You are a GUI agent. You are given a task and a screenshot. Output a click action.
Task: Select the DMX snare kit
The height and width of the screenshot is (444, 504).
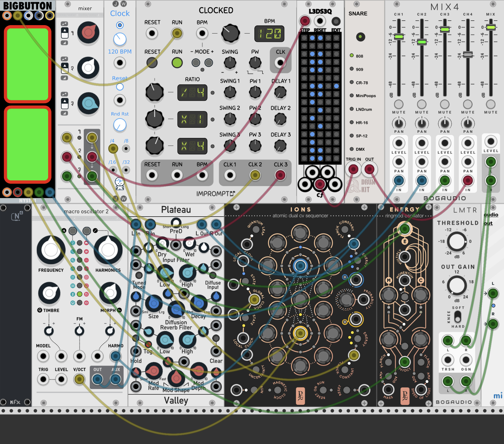(x=352, y=149)
